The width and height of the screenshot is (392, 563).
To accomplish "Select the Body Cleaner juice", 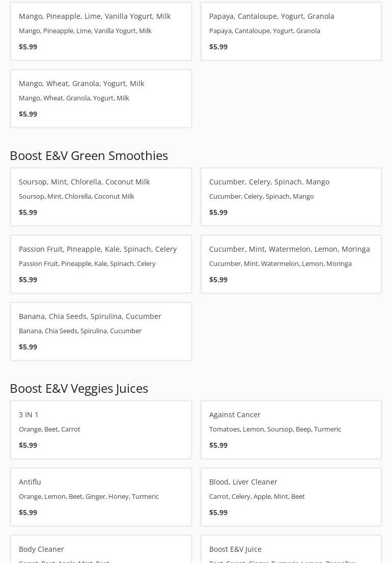I will click(41, 549).
